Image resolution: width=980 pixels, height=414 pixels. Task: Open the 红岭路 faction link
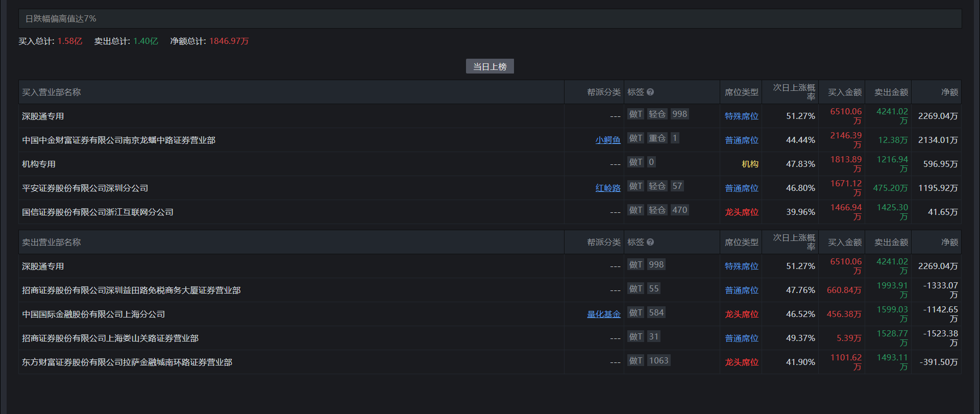pyautogui.click(x=608, y=188)
